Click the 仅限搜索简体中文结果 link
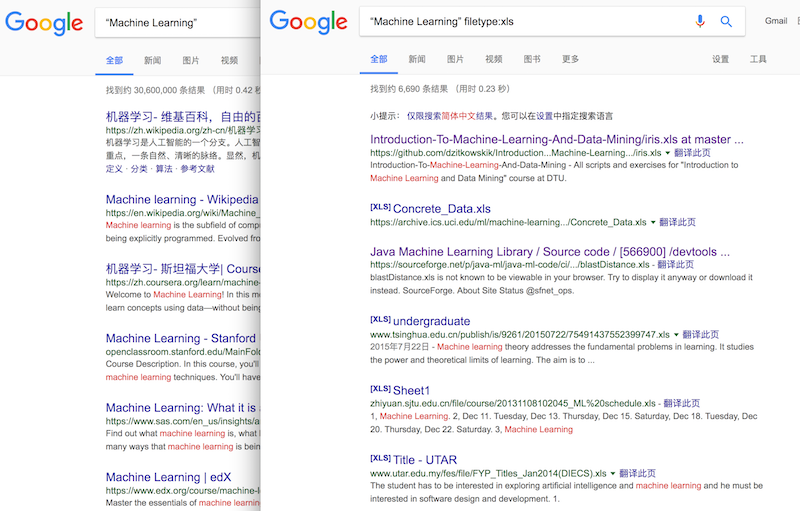The image size is (800, 511). coord(449,116)
